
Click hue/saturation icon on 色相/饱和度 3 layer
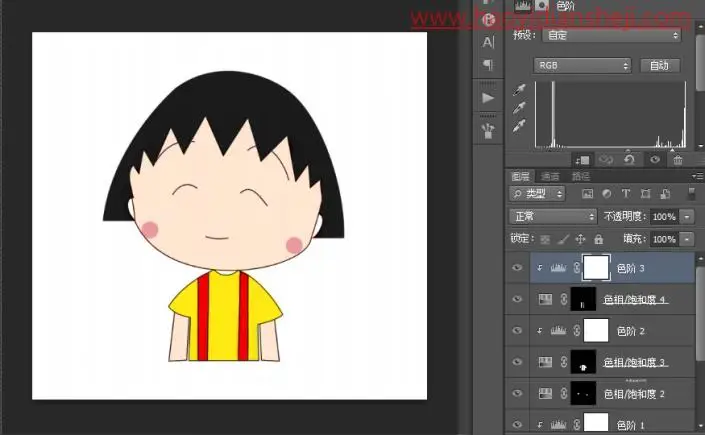[x=545, y=362]
